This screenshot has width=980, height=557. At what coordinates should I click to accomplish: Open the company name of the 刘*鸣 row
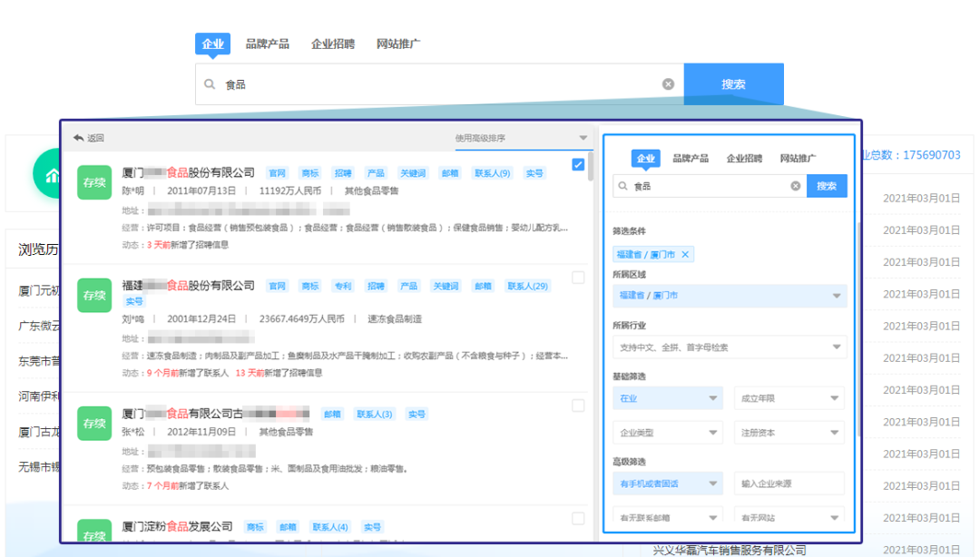(188, 285)
